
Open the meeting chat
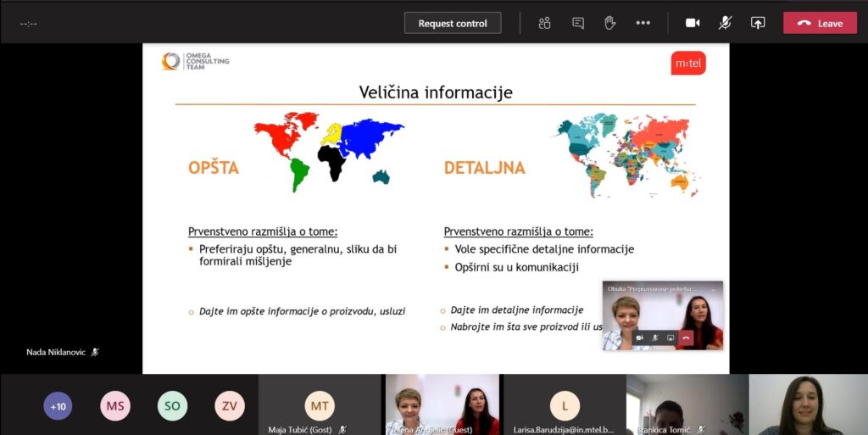578,23
